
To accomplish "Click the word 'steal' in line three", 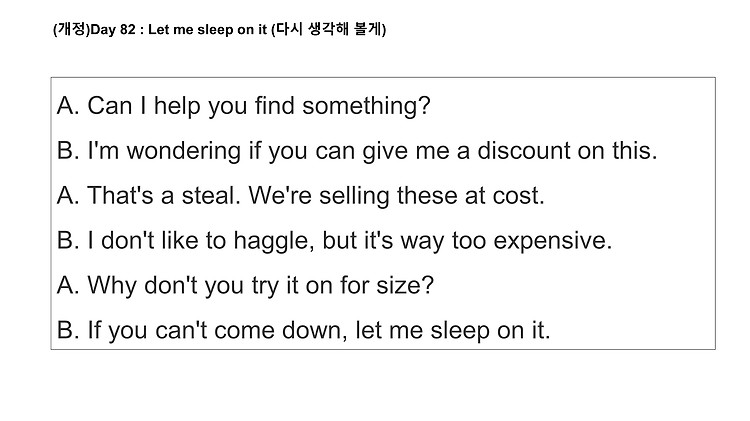I will click(x=210, y=196).
